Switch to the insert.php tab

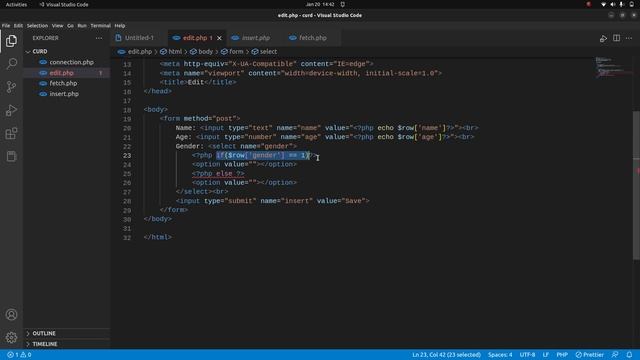coord(256,38)
